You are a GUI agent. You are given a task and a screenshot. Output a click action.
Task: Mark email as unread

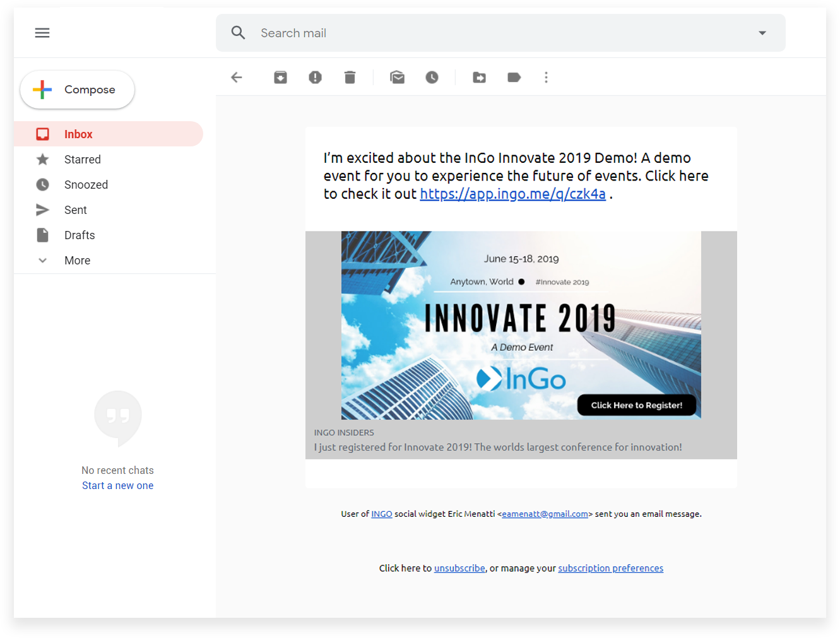[397, 78]
